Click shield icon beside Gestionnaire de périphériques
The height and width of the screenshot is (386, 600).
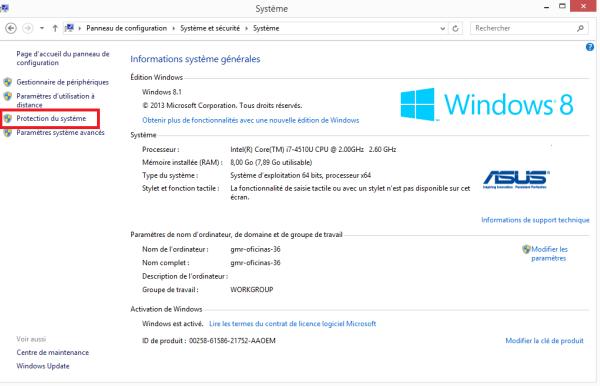(x=8, y=82)
